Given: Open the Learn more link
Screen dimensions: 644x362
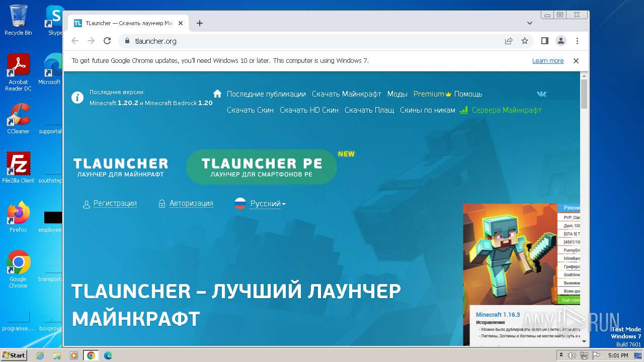Looking at the screenshot, I should coord(548,61).
